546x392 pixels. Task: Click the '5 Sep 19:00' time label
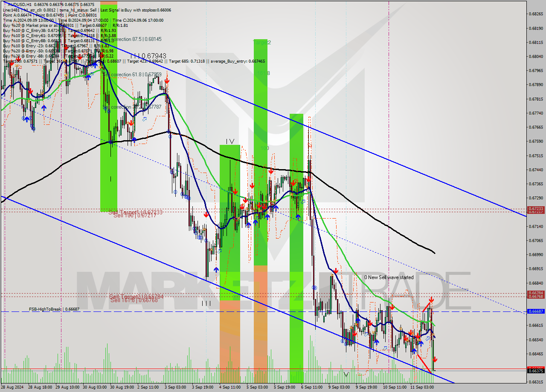pyautogui.click(x=285, y=387)
